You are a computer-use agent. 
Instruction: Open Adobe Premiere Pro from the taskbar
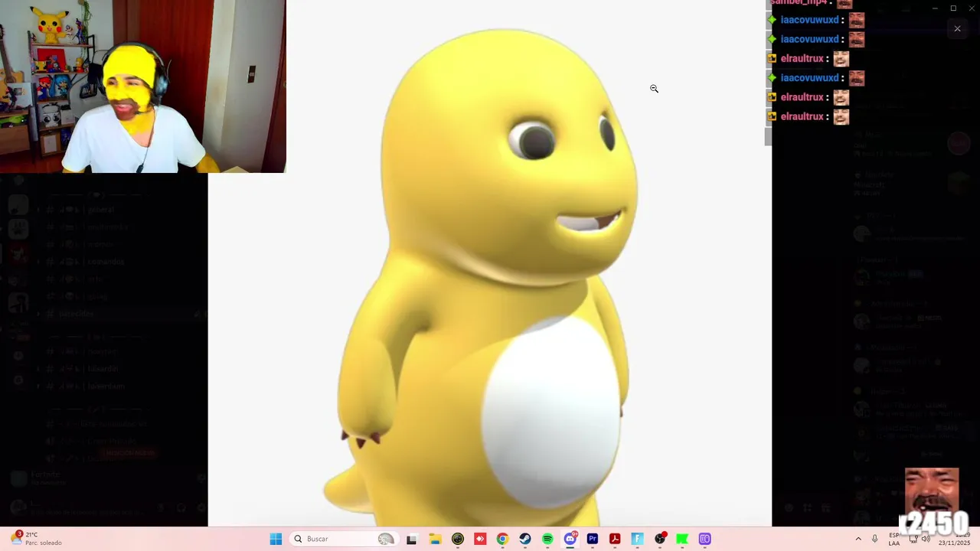(x=593, y=539)
